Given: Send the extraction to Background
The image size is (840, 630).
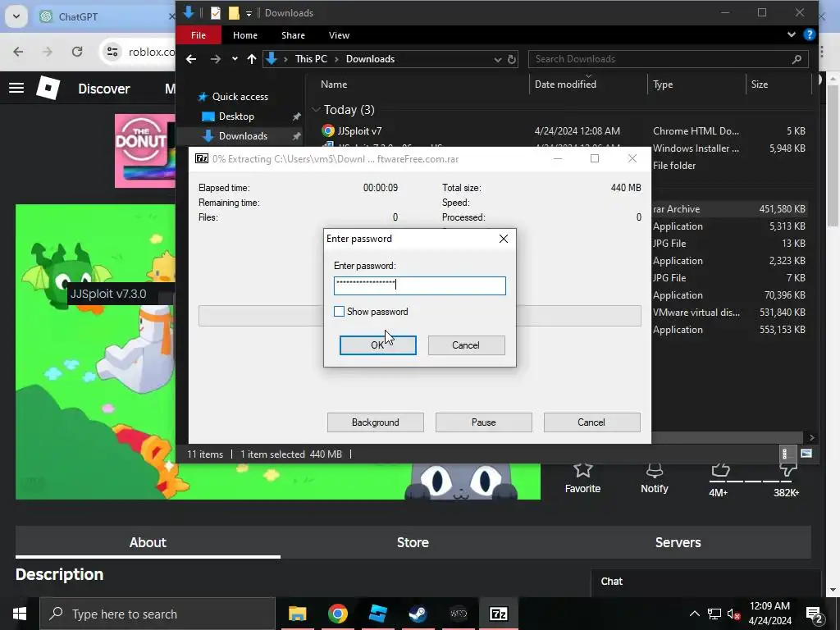Looking at the screenshot, I should click(376, 422).
